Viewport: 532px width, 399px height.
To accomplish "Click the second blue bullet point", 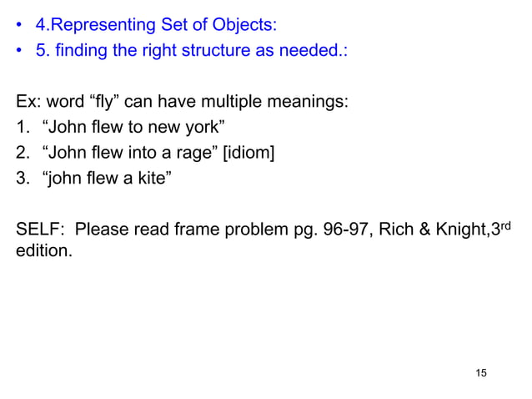I will click(x=19, y=50).
